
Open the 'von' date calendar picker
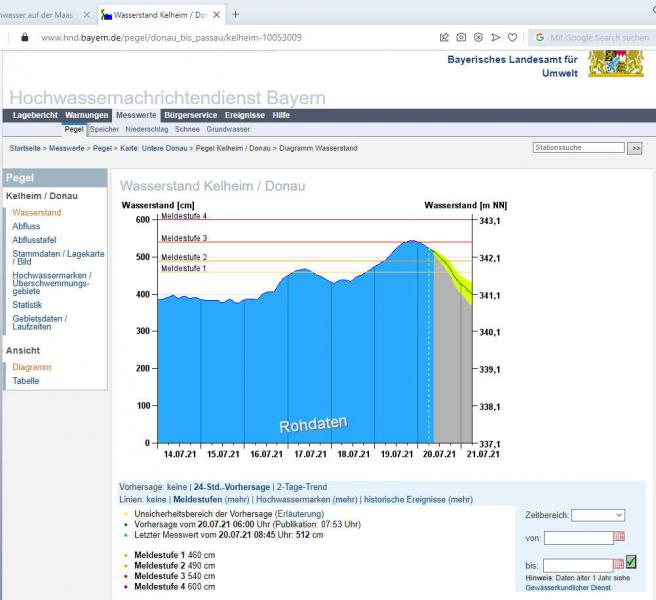(x=619, y=537)
